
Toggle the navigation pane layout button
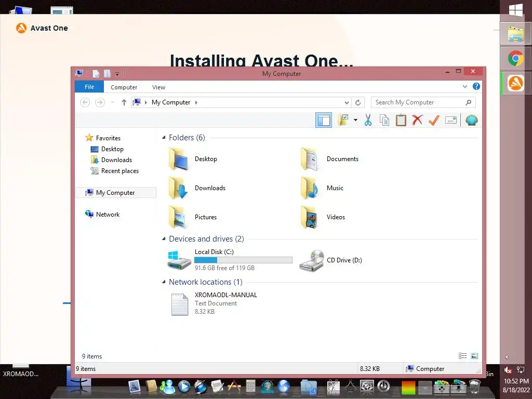point(323,120)
